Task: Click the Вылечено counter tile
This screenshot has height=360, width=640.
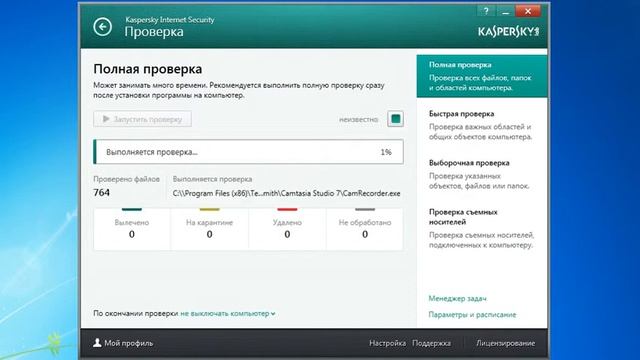Action: click(132, 229)
